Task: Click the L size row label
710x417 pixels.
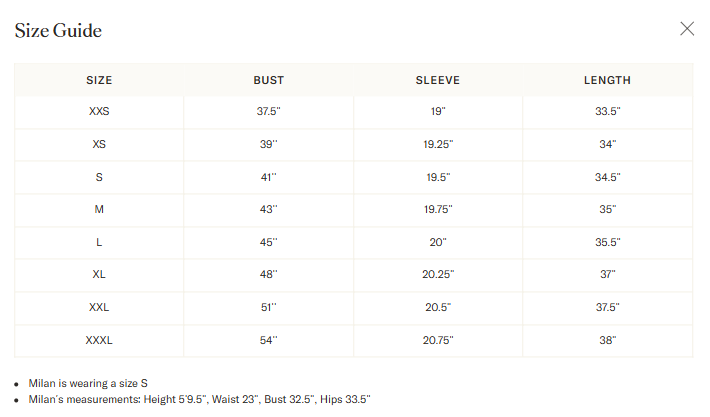Action: (x=99, y=242)
